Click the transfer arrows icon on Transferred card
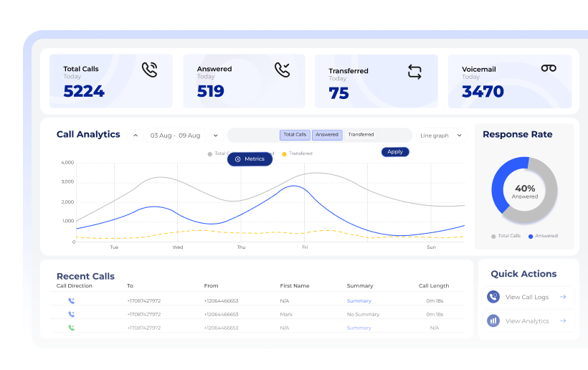The image size is (588, 370). (414, 72)
